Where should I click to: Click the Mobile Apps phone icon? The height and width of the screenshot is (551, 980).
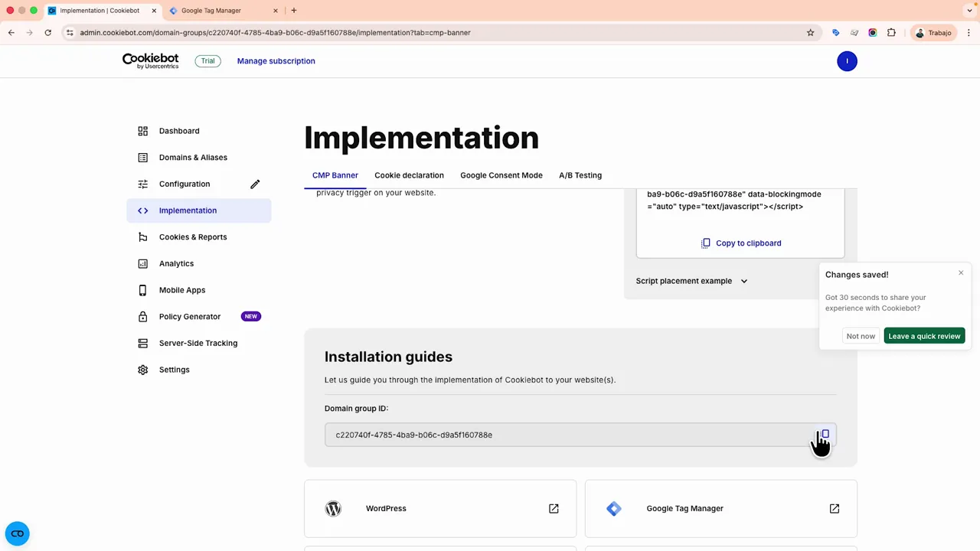[142, 290]
